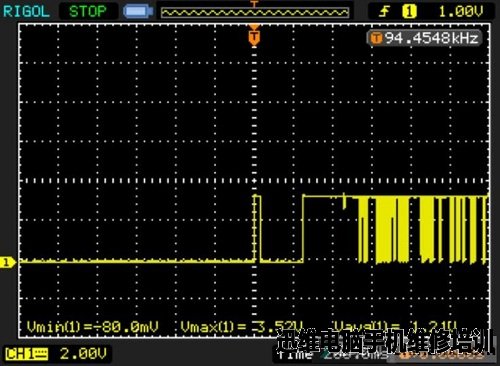
Task: Click the 1.00V trigger level readout
Action: [x=461, y=12]
